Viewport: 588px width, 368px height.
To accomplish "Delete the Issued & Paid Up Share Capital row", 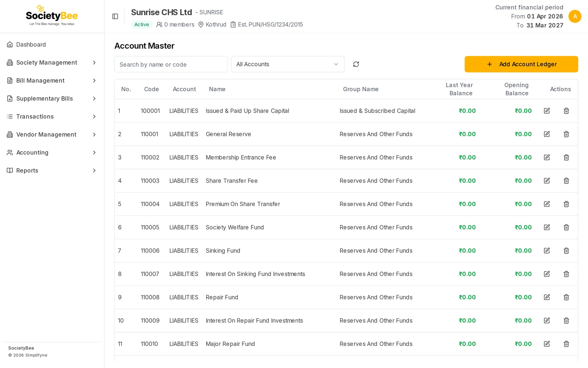I will click(x=566, y=111).
